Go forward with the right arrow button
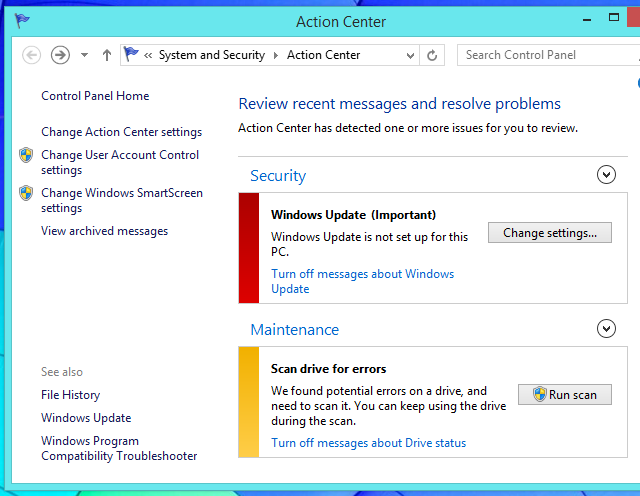Viewport: 640px width, 496px height. tap(60, 55)
